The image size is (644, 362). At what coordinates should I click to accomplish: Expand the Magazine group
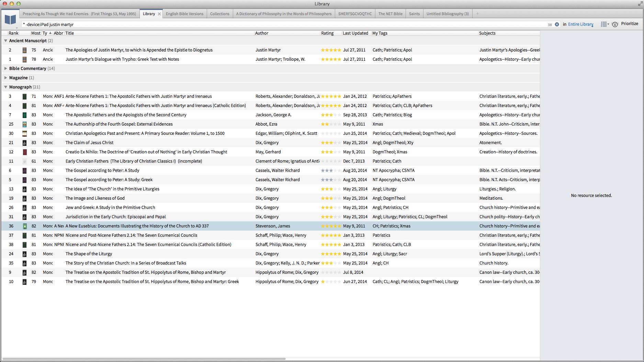point(5,78)
